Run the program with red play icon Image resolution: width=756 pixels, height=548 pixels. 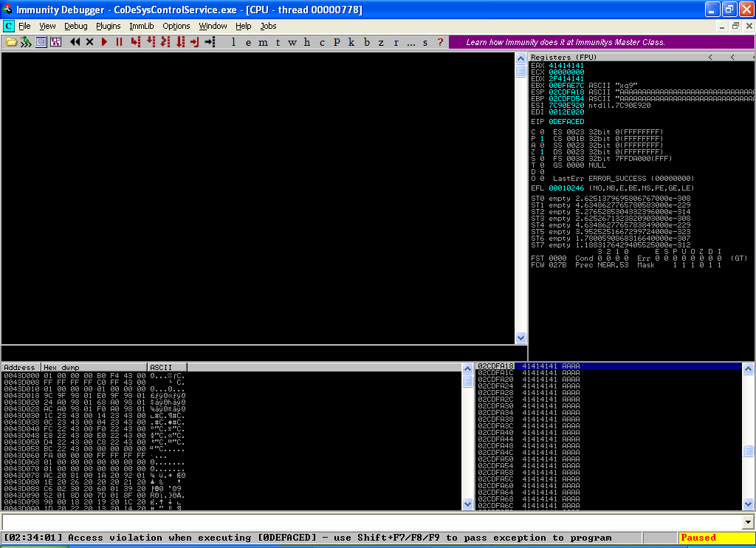(104, 42)
